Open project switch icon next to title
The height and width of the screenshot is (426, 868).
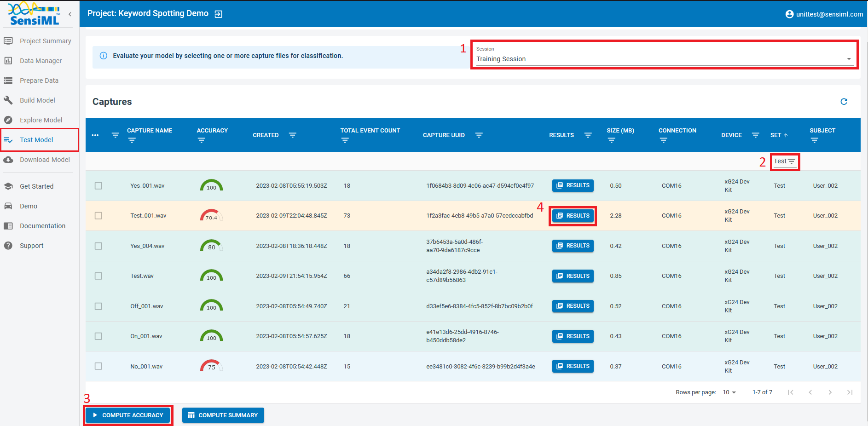click(x=219, y=14)
